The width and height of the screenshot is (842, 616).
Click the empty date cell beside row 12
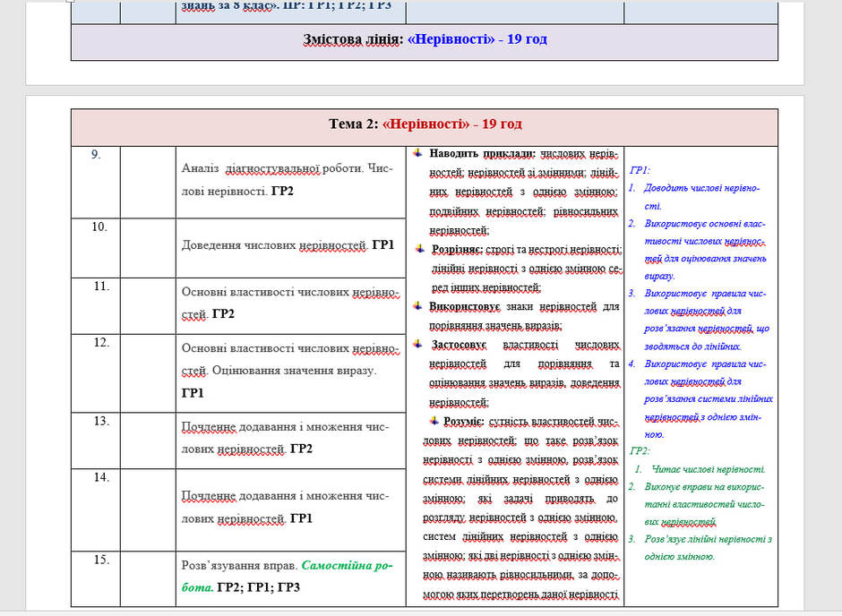pos(148,373)
